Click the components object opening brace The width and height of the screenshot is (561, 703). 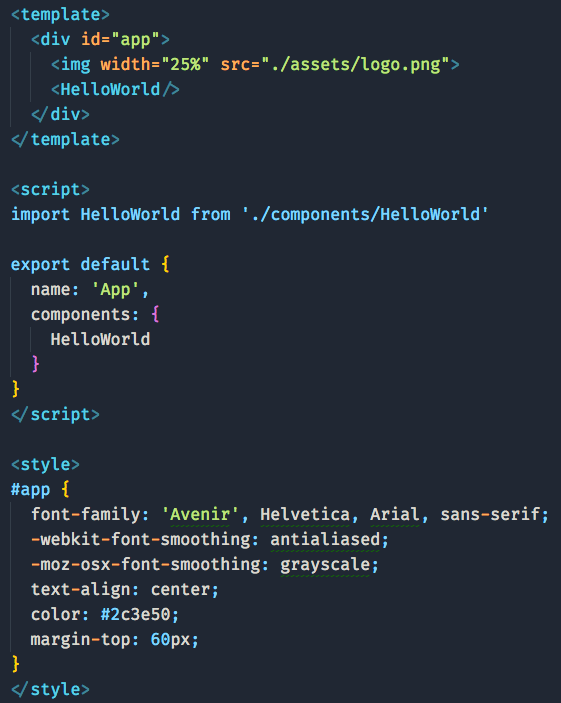pos(155,314)
